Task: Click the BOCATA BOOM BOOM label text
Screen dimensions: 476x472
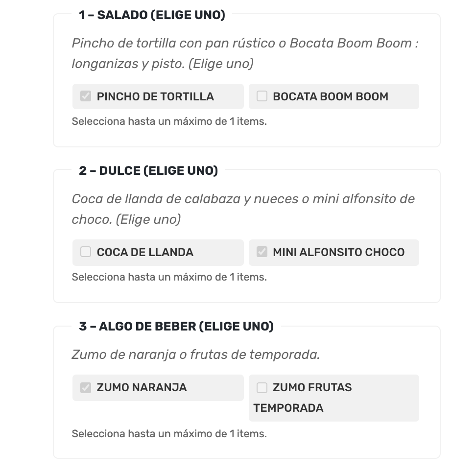Action: (x=331, y=96)
